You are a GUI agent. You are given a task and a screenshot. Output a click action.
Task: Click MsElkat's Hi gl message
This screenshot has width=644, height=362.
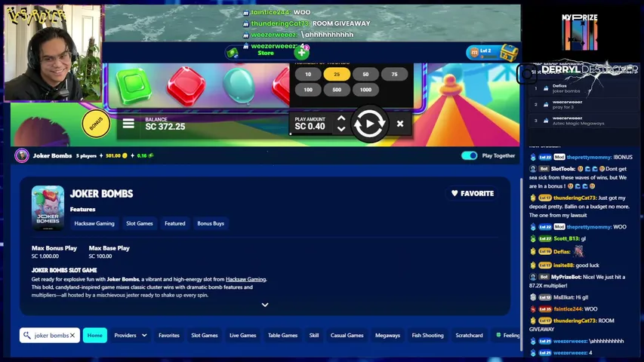(559, 297)
